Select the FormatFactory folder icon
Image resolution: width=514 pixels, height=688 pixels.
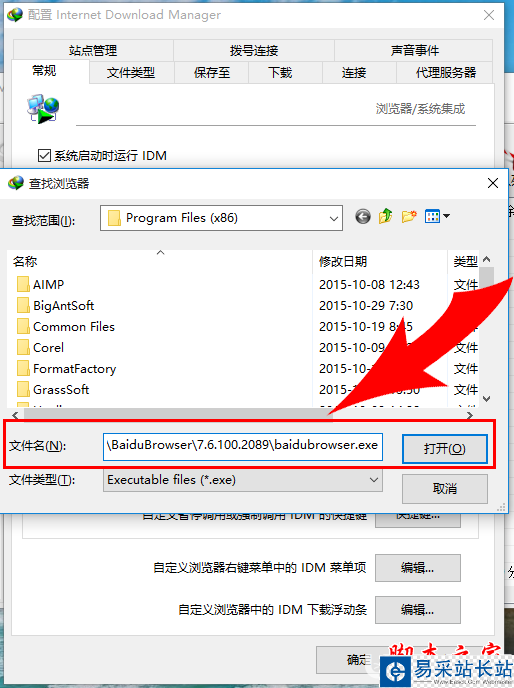[x=23, y=369]
